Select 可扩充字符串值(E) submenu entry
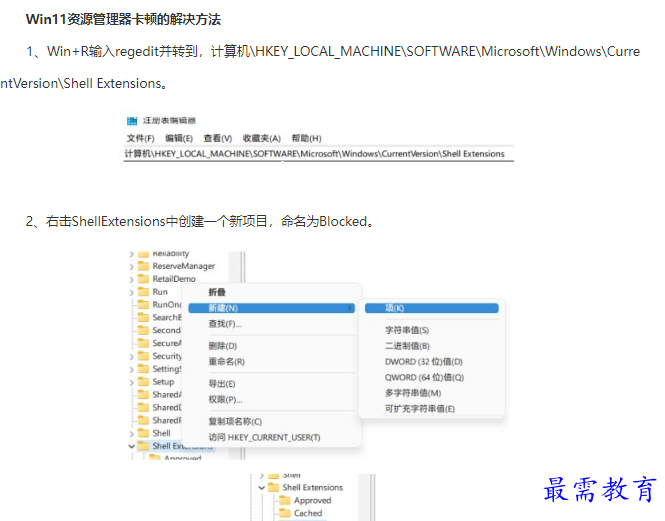The width and height of the screenshot is (665, 521). click(420, 409)
